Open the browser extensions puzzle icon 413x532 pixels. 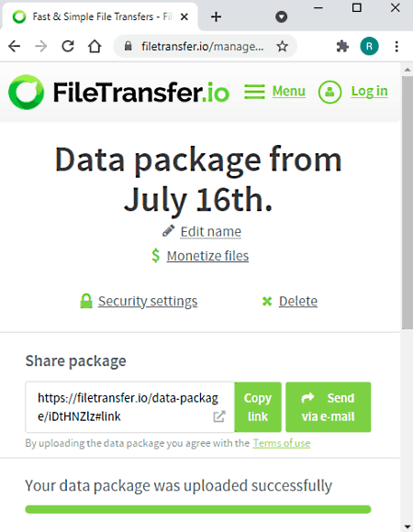tap(342, 46)
